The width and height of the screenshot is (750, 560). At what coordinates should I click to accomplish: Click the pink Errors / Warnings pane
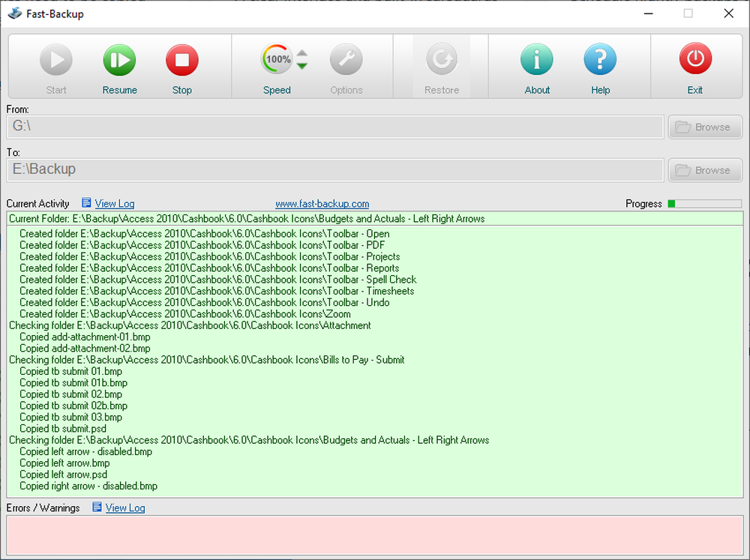click(x=374, y=535)
